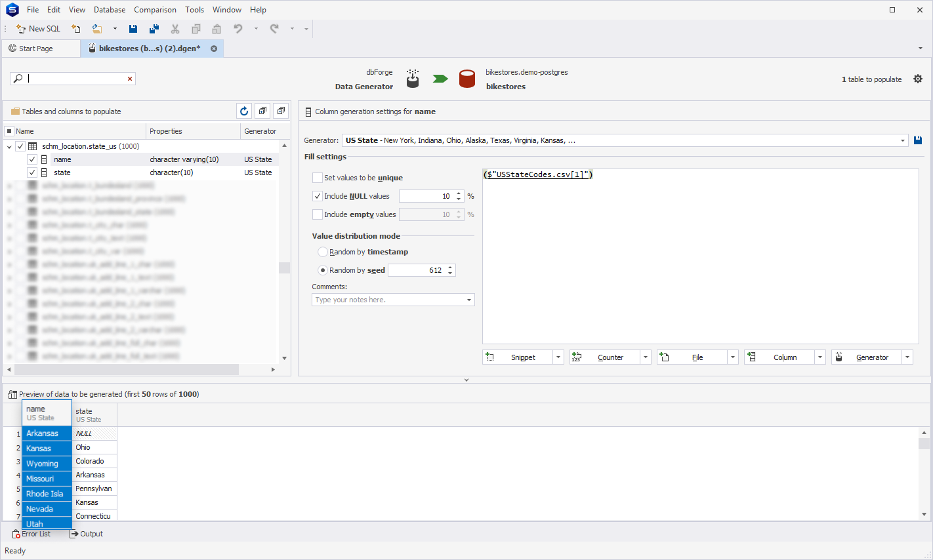Collapse the schm_location.state_us table node
933x560 pixels.
9,147
